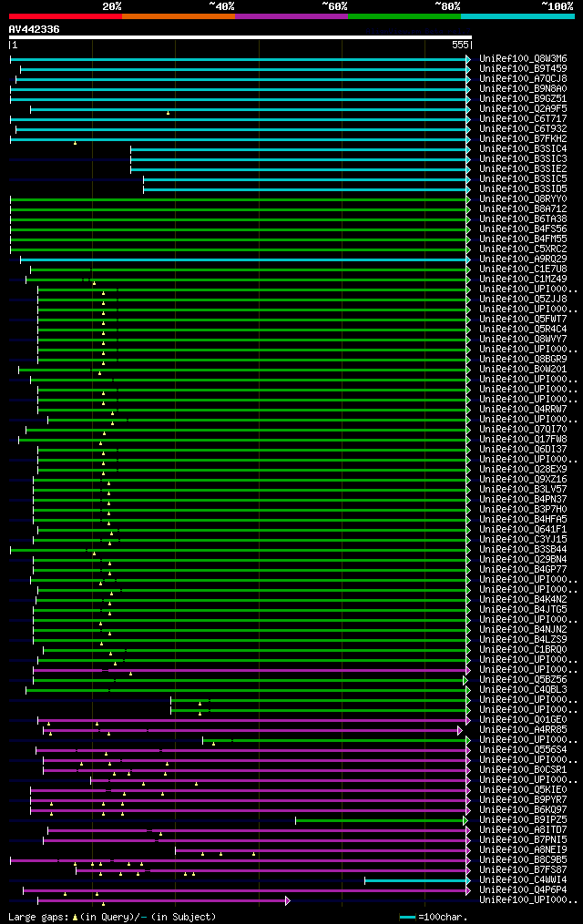Open hit UniRef100_Q8W3M6
583x924 pixels.
click(524, 59)
